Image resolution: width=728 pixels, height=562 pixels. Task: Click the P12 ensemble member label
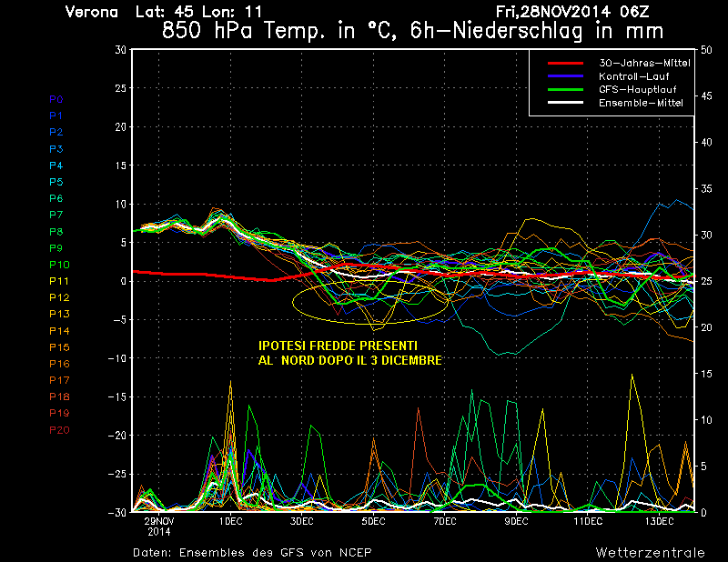point(59,297)
